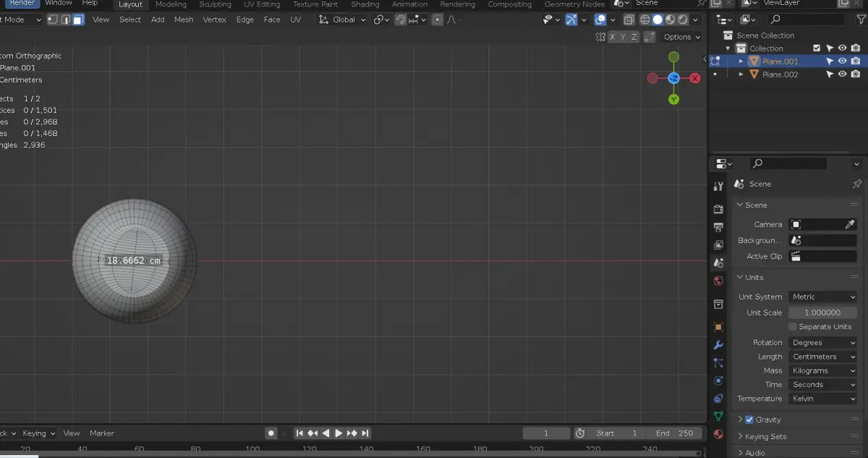The height and width of the screenshot is (458, 868).
Task: Open the Object Constraints tab
Action: pos(718,398)
